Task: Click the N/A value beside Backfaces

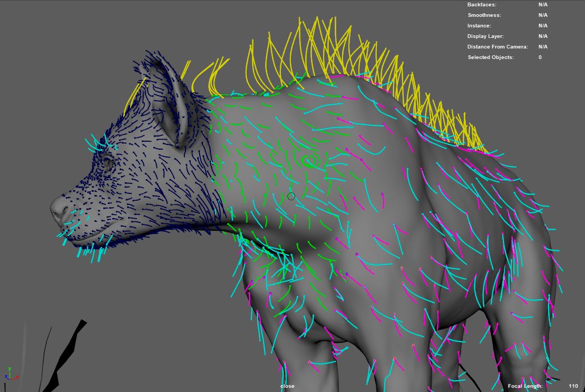Action: pyautogui.click(x=543, y=4)
